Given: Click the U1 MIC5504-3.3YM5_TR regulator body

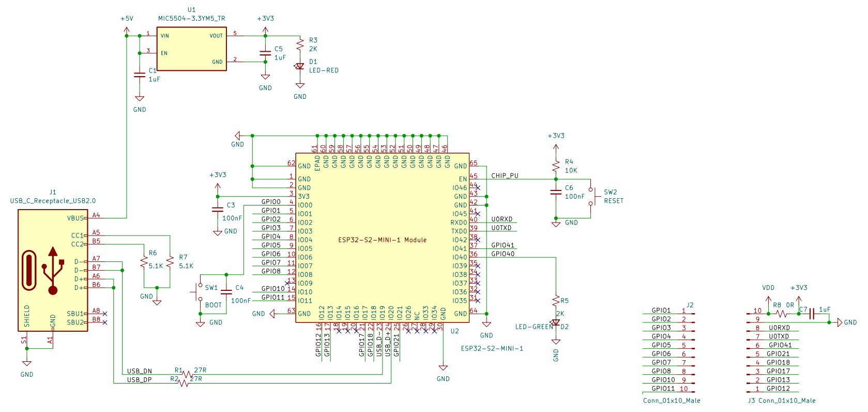Looking at the screenshot, I should click(x=192, y=49).
